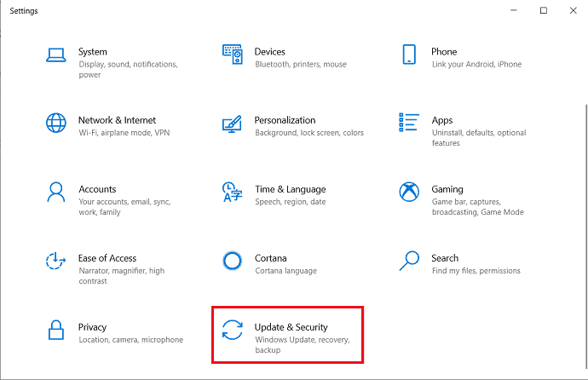Click 'Narrator, magnifier, high contrast' description
The width and height of the screenshot is (588, 380).
[122, 276]
